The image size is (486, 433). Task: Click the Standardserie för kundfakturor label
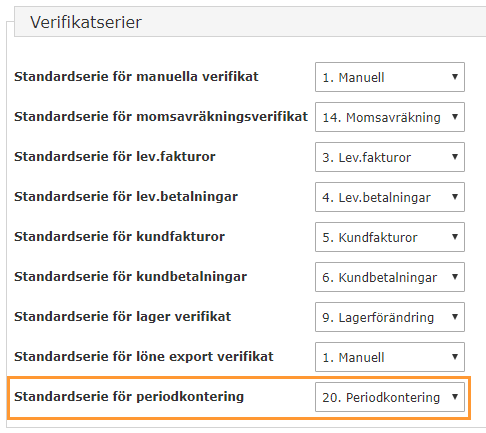119,237
